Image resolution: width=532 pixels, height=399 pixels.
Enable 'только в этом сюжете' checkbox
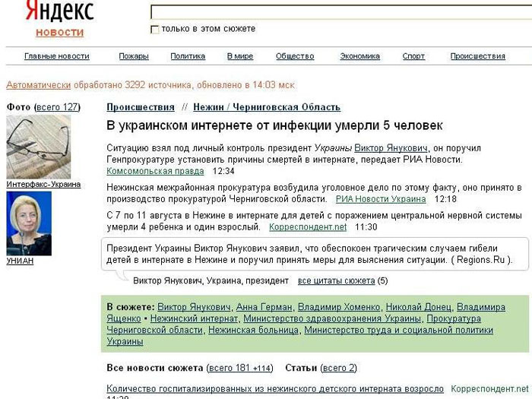tap(155, 30)
